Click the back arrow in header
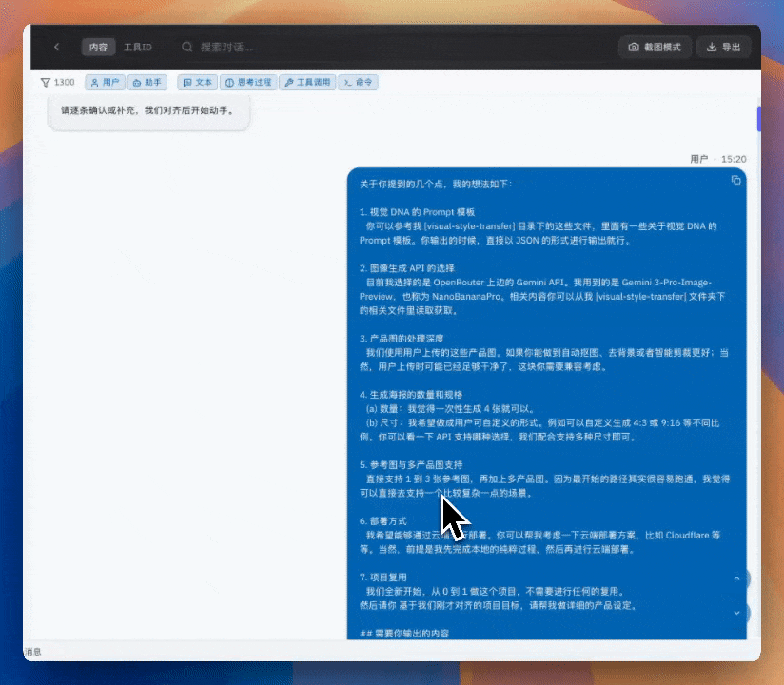784x685 pixels. coord(56,47)
